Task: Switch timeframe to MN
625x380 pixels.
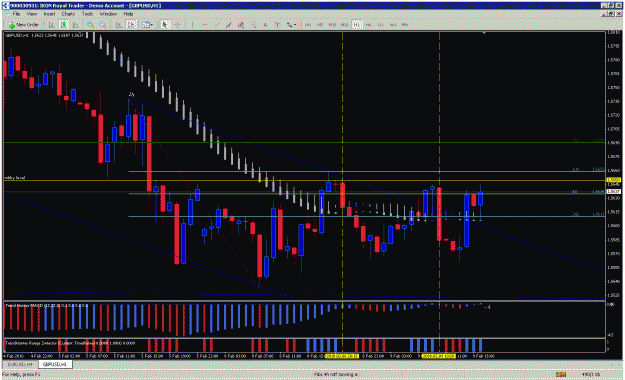Action: [x=405, y=25]
